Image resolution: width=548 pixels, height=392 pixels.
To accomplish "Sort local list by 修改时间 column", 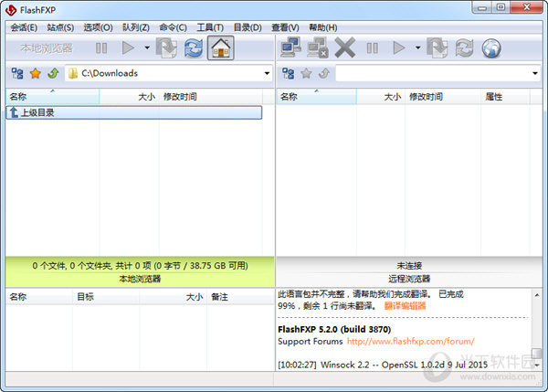I will point(211,97).
